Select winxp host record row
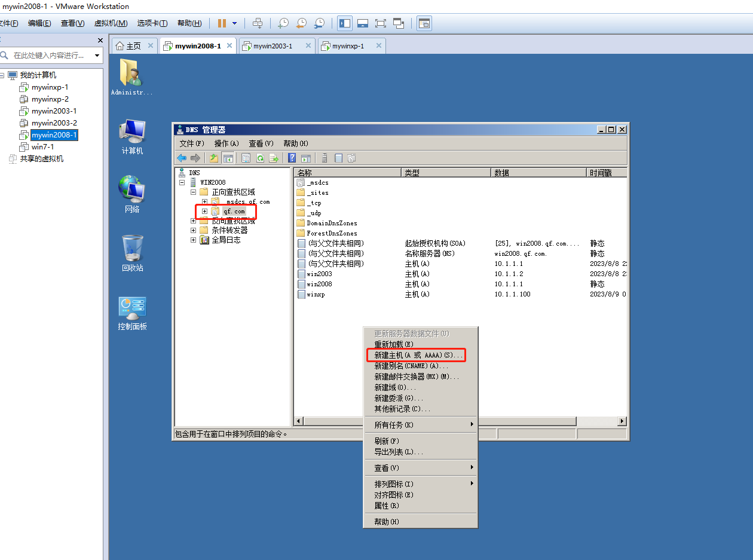 point(460,294)
